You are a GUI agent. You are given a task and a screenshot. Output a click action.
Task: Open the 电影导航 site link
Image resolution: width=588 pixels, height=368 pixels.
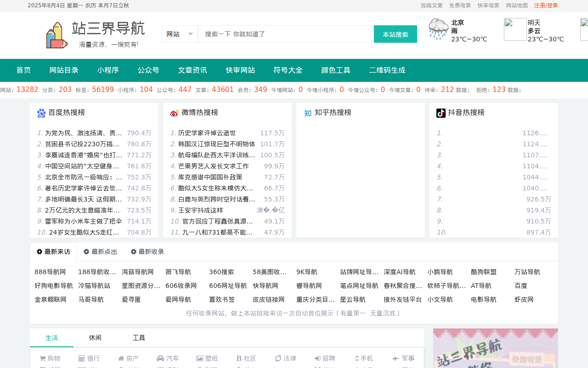(x=484, y=299)
